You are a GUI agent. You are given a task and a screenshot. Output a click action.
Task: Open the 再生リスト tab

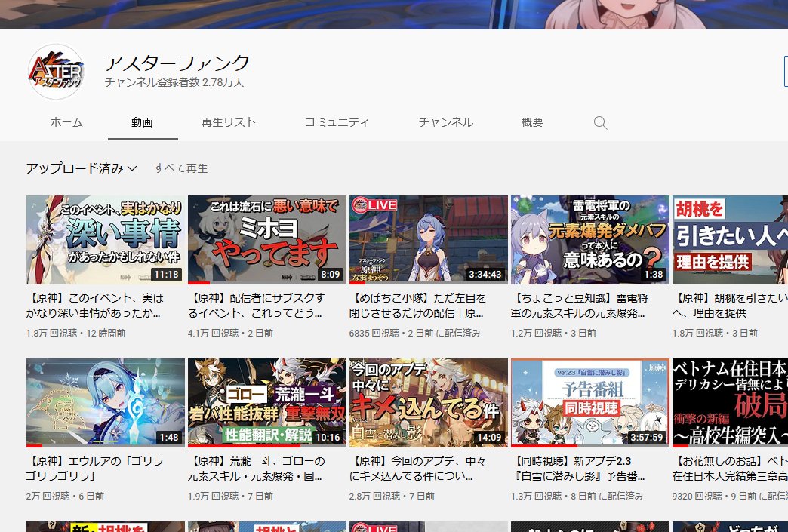tap(229, 122)
